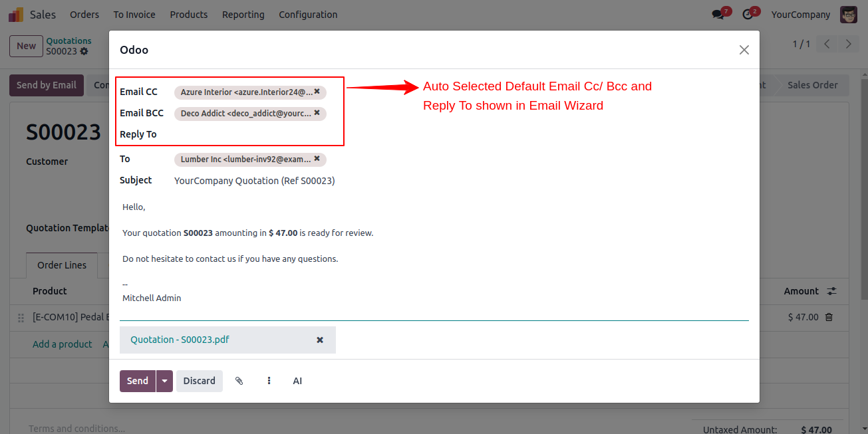Delete order line with trash icon

coord(829,317)
